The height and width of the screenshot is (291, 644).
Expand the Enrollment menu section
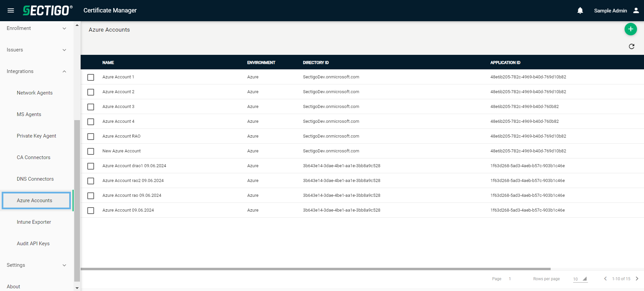point(36,28)
